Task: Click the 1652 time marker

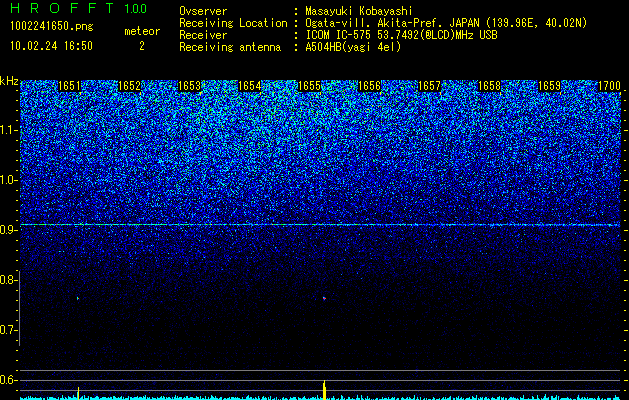Action: (x=129, y=86)
